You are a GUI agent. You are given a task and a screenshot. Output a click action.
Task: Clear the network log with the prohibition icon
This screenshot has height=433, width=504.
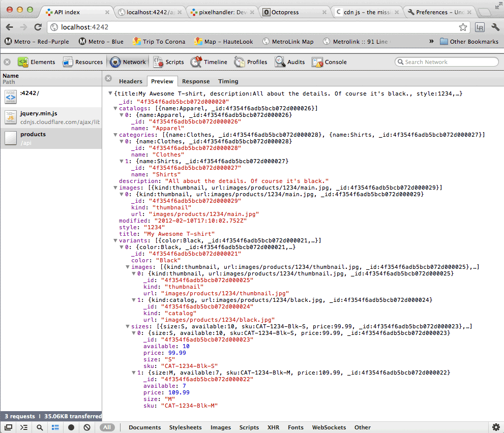(x=86, y=427)
